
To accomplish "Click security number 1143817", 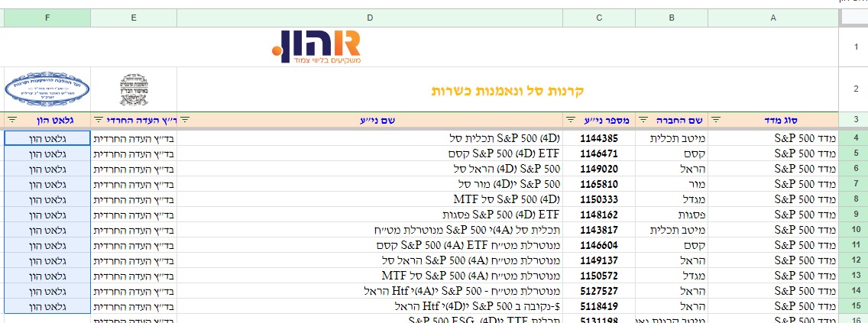I will point(599,230).
